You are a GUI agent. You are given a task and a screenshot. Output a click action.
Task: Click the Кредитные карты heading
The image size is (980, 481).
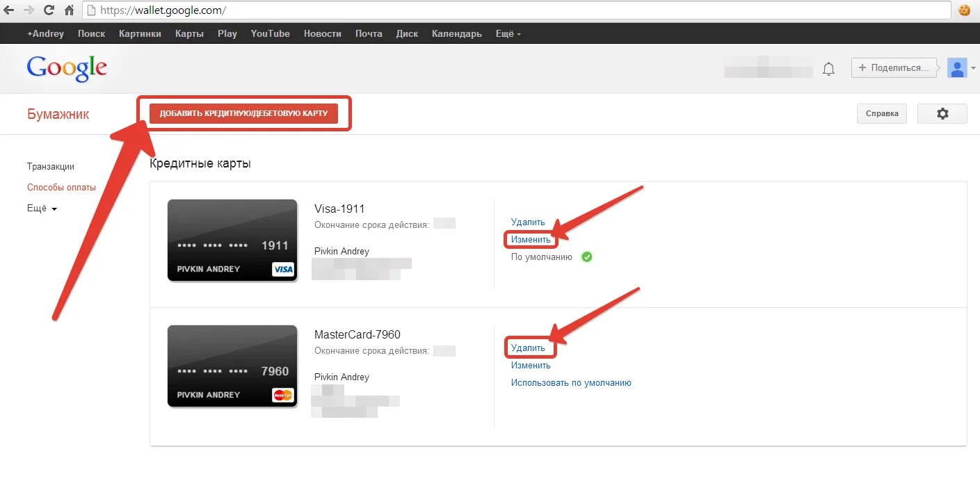200,164
